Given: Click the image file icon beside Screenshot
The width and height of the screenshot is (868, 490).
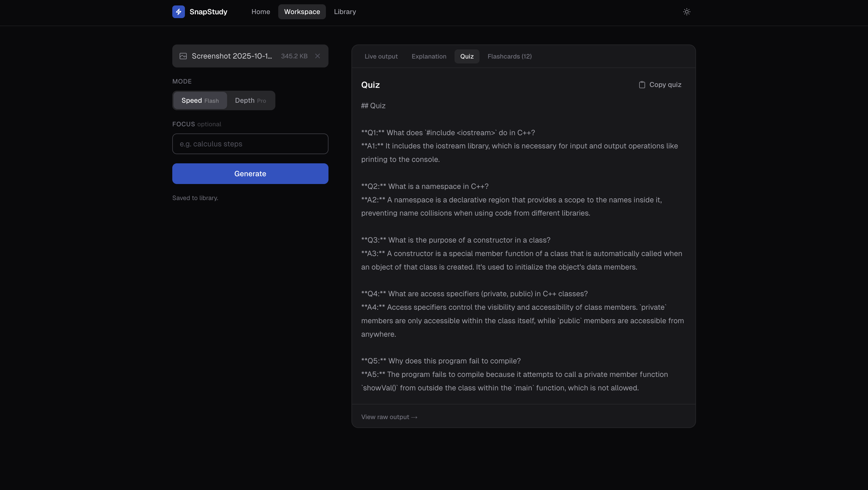Looking at the screenshot, I should coord(183,56).
